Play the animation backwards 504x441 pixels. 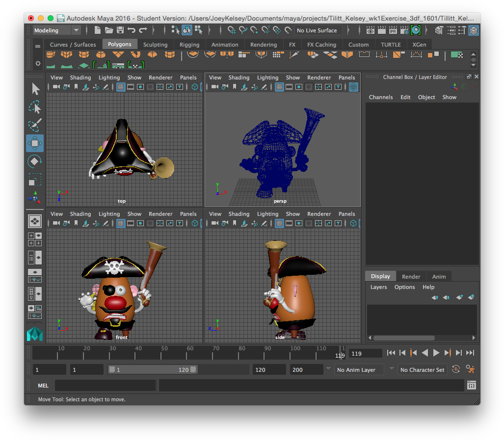pyautogui.click(x=424, y=353)
